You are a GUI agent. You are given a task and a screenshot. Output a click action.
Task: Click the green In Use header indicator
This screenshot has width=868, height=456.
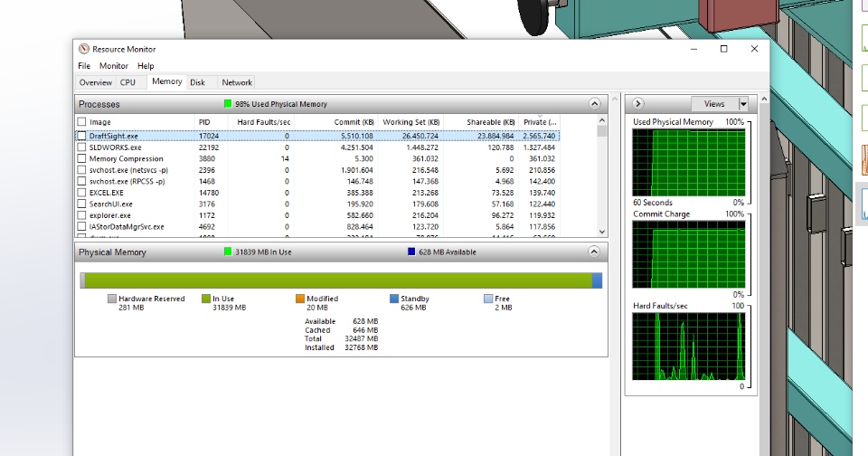[x=228, y=252]
